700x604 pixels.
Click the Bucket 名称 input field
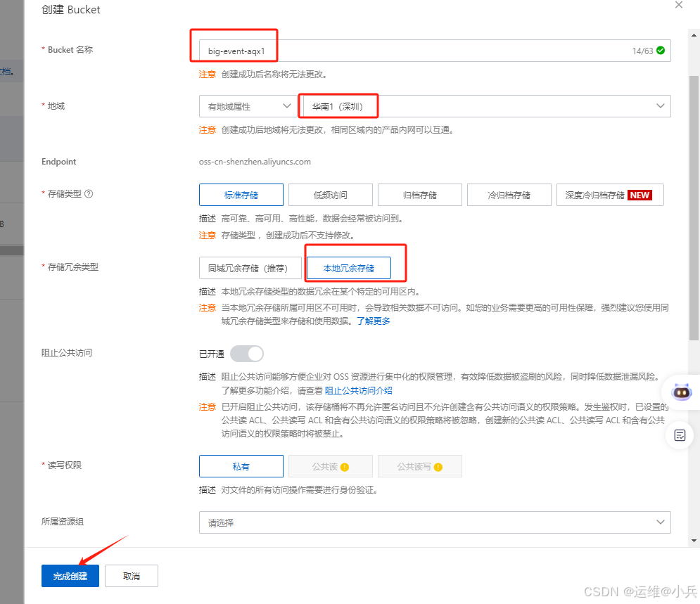click(x=435, y=51)
